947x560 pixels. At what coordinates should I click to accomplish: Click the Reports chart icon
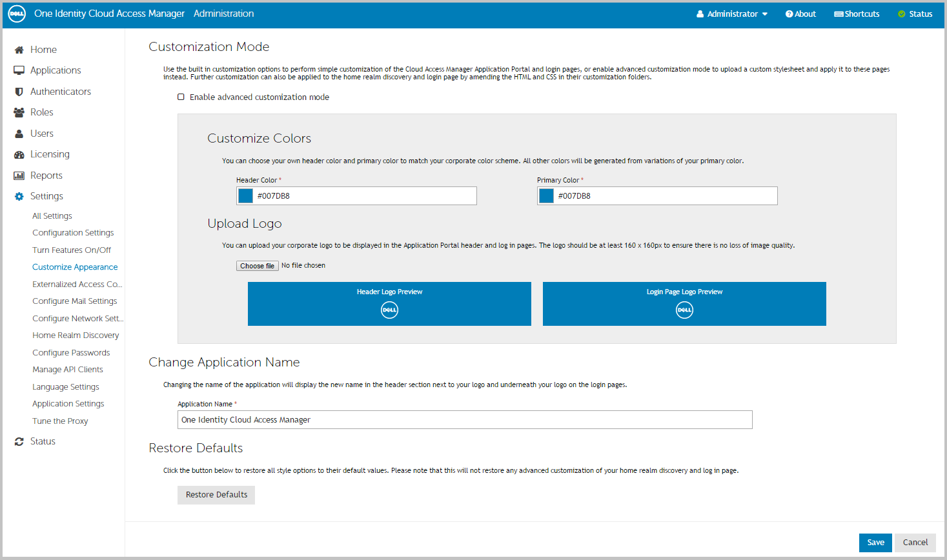(x=19, y=175)
